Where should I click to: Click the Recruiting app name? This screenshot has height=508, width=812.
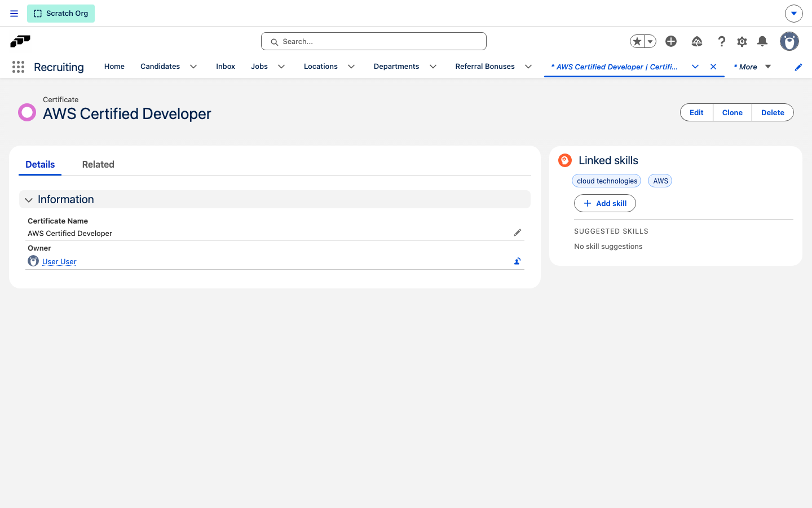pyautogui.click(x=59, y=67)
